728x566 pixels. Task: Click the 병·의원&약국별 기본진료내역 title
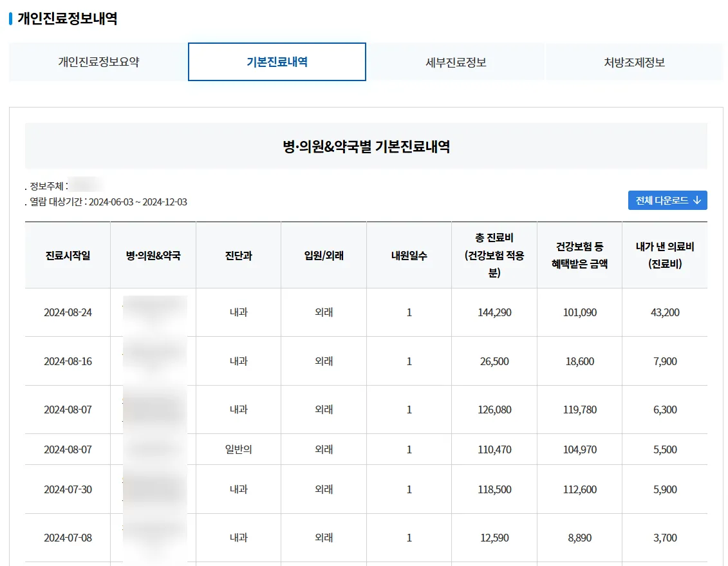[366, 146]
